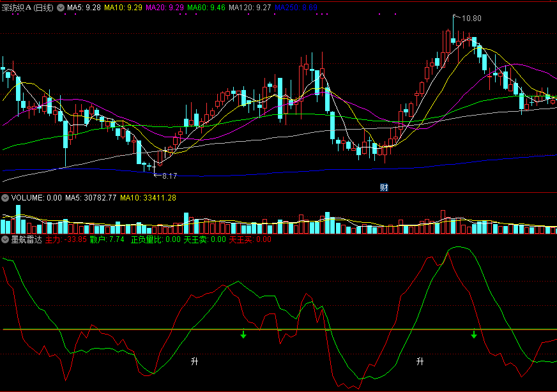Click the 主力: -33.85 value

(66, 239)
